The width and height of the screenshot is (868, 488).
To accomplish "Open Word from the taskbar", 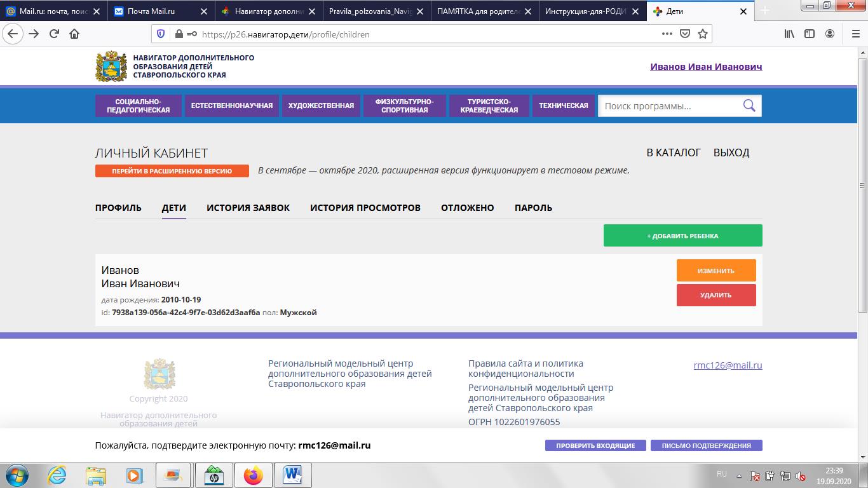I will [x=292, y=475].
